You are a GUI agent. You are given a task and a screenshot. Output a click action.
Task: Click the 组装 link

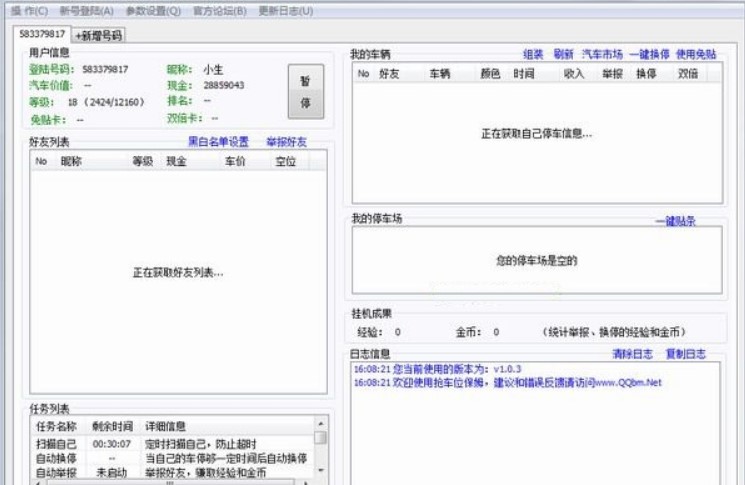point(533,54)
